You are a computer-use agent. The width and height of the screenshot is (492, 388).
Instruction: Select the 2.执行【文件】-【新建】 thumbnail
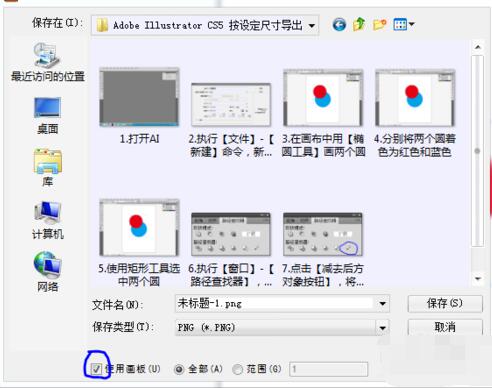pyautogui.click(x=231, y=104)
